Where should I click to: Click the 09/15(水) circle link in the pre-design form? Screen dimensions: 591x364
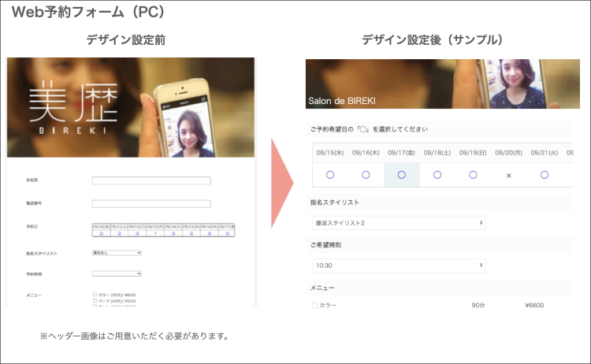click(191, 234)
